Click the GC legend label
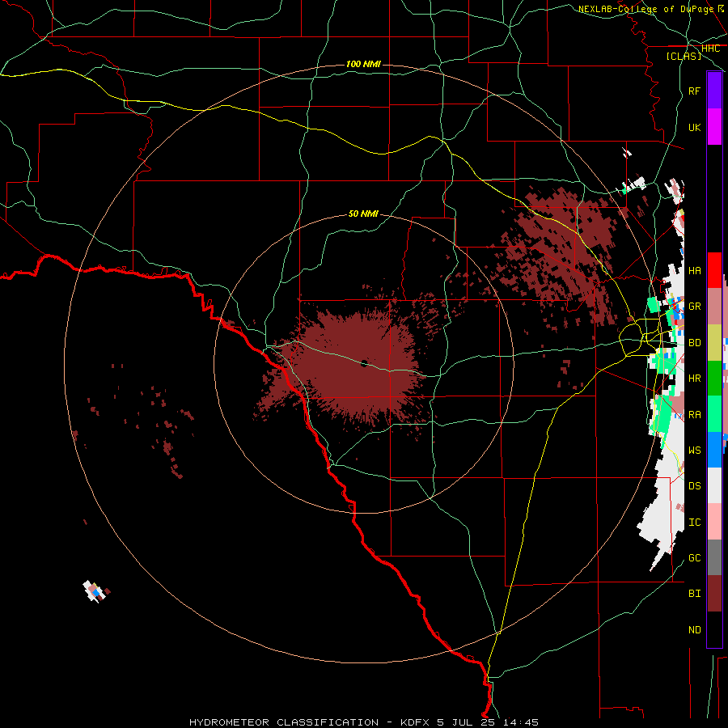 pos(694,557)
